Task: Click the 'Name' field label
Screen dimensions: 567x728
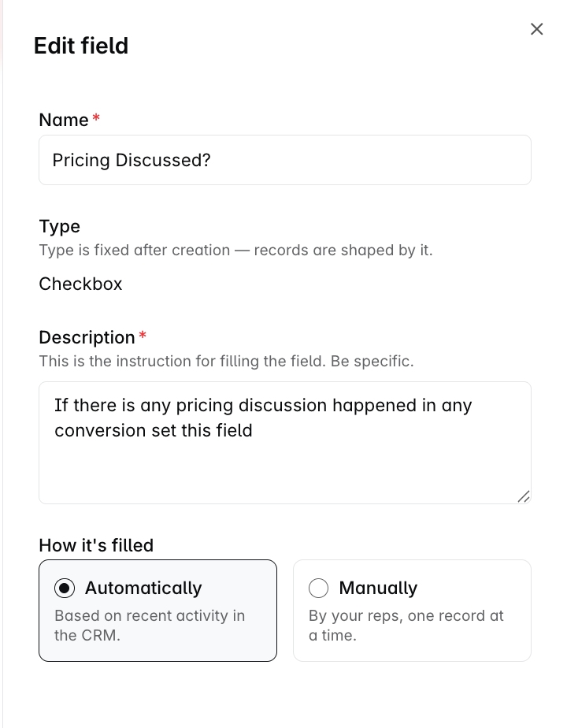Action: coord(64,120)
